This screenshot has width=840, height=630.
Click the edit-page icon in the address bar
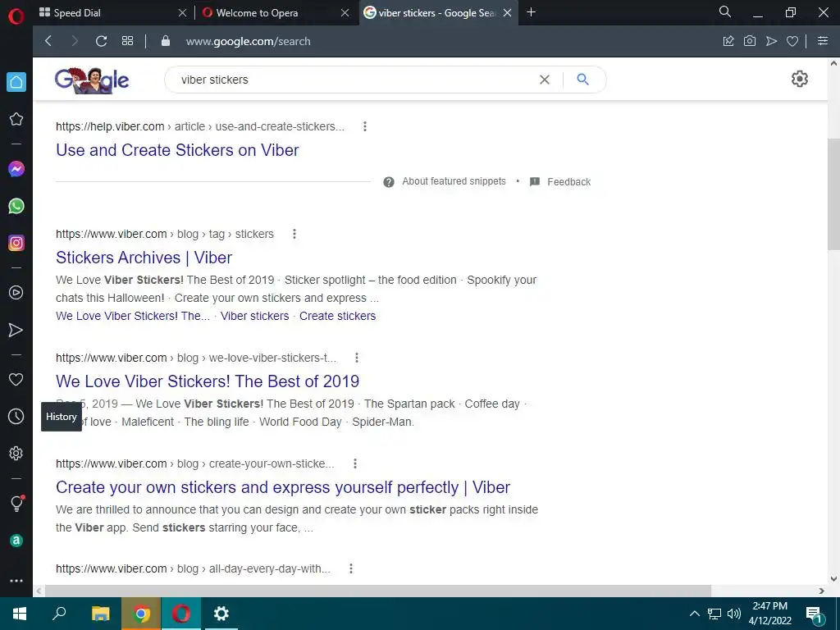coord(728,41)
